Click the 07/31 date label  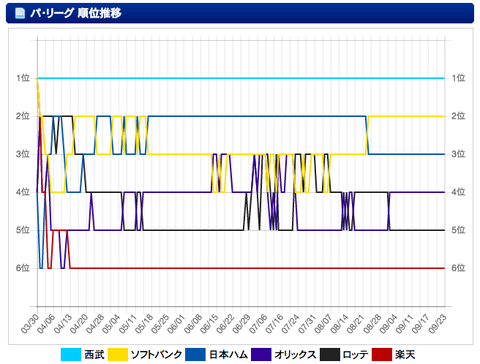pos(308,323)
